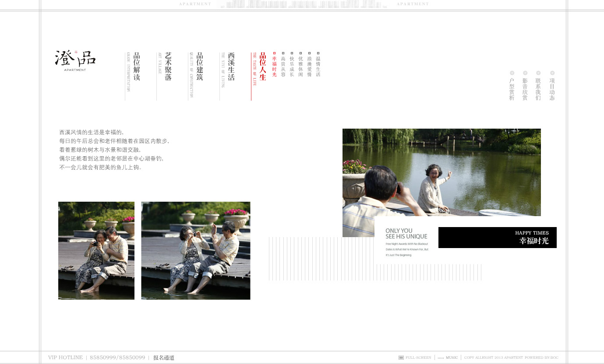
Task: Select the 浪漫爱情 submenu item
Action: 309,66
